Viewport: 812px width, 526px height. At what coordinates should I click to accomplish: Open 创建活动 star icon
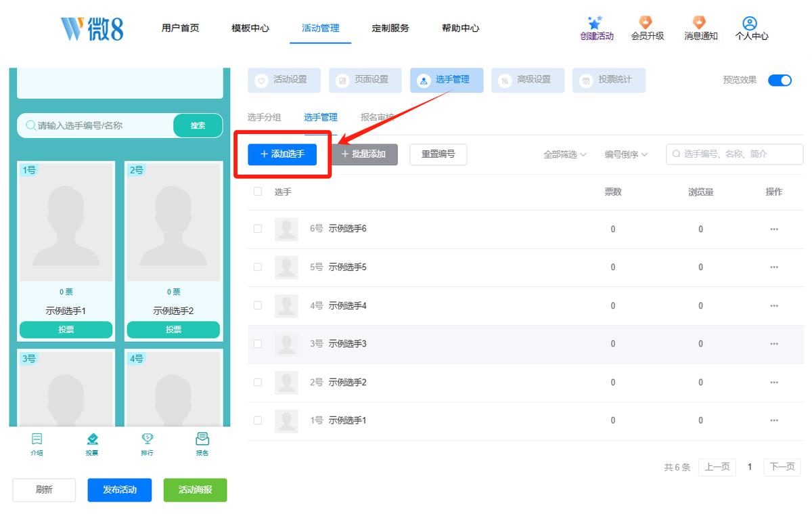(x=596, y=22)
